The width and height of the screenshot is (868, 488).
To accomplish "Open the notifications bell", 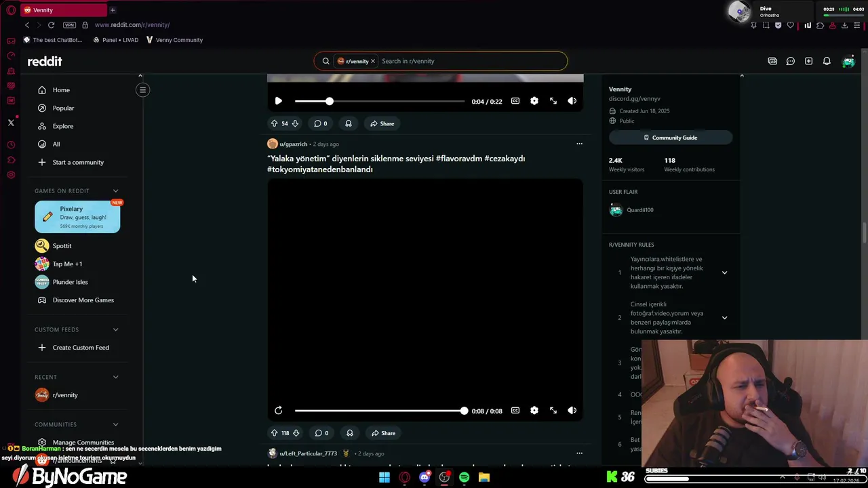I will (x=827, y=61).
